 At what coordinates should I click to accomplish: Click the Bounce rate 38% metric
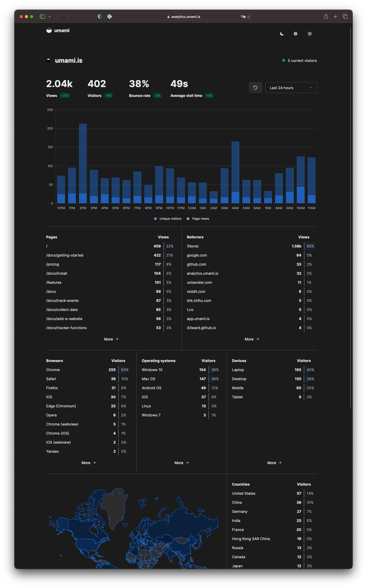click(x=145, y=88)
